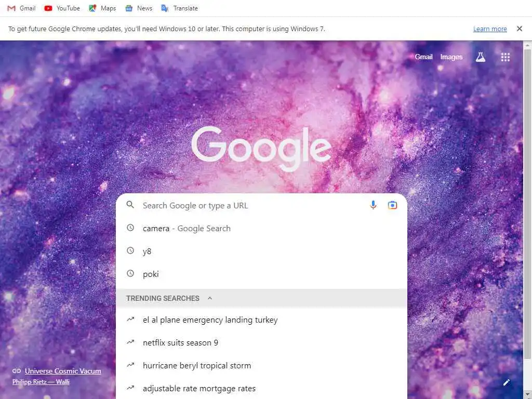This screenshot has width=532, height=399.
Task: Click the clock icon beside camera
Action: coord(130,228)
